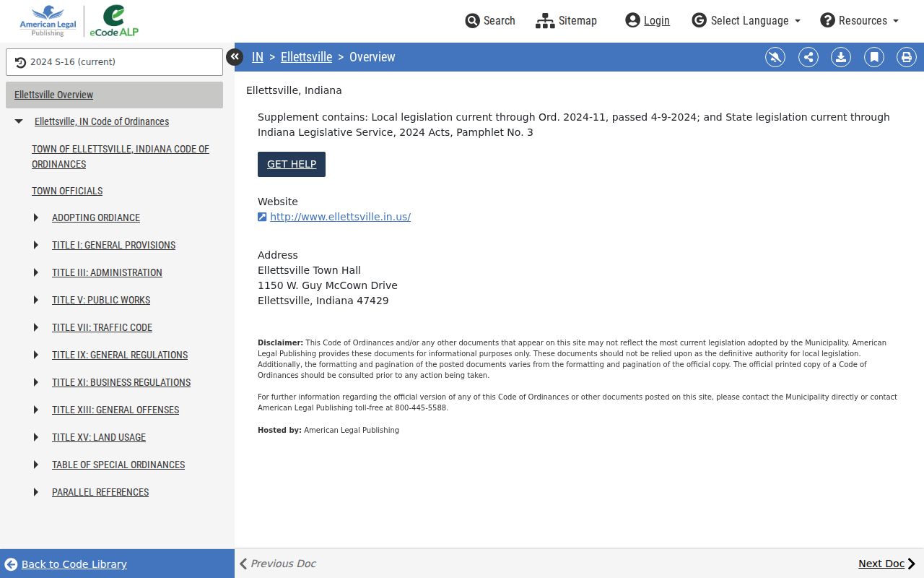The width and height of the screenshot is (924, 578).
Task: Click the American Legal Publishing logo
Action: [x=48, y=21]
